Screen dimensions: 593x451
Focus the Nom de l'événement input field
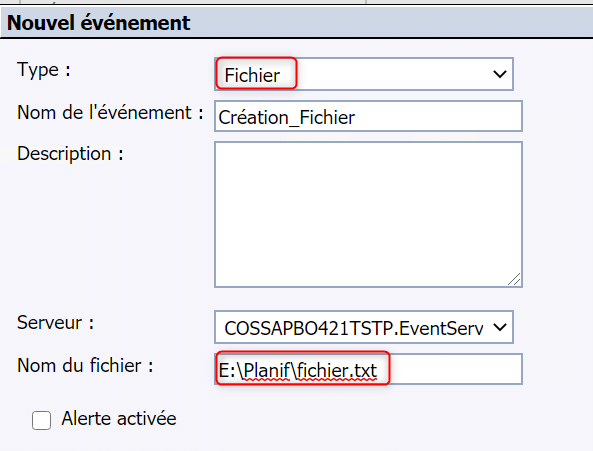(368, 116)
